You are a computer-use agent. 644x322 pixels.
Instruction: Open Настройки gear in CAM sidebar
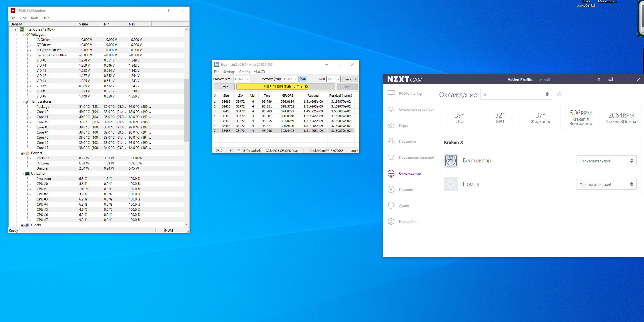tap(391, 222)
